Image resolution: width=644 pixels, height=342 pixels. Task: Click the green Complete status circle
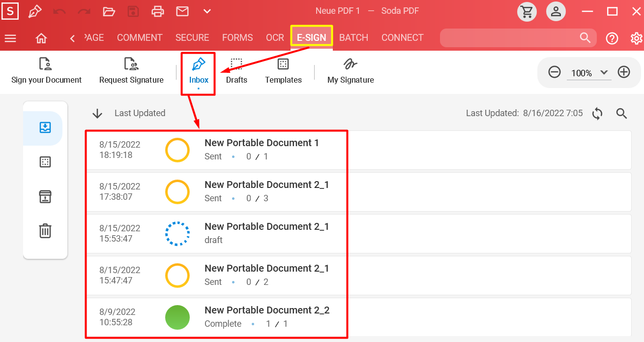pyautogui.click(x=177, y=317)
